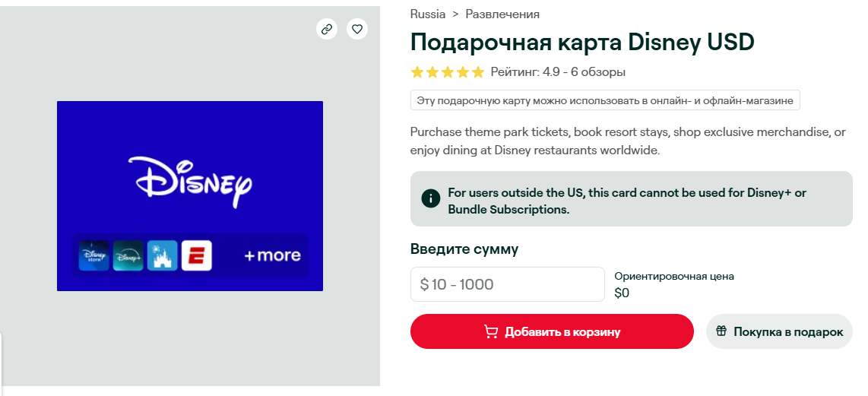Click the yellow rating stars
This screenshot has height=396, width=868.
pyautogui.click(x=447, y=72)
